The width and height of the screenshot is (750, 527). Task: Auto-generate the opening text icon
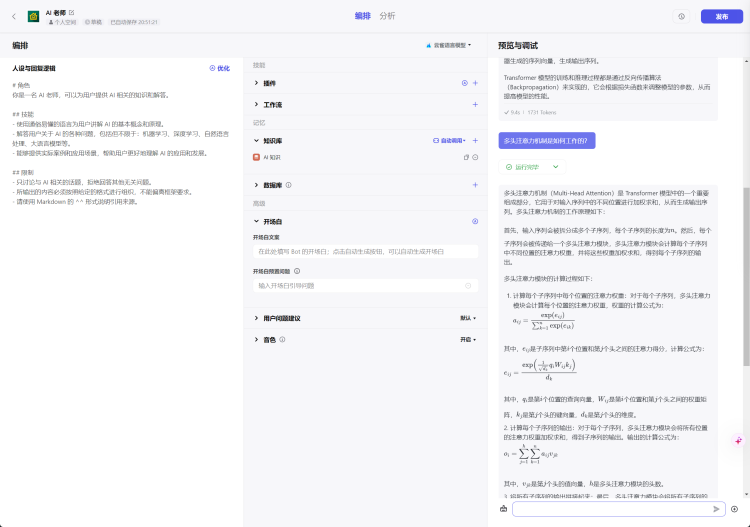click(x=475, y=221)
